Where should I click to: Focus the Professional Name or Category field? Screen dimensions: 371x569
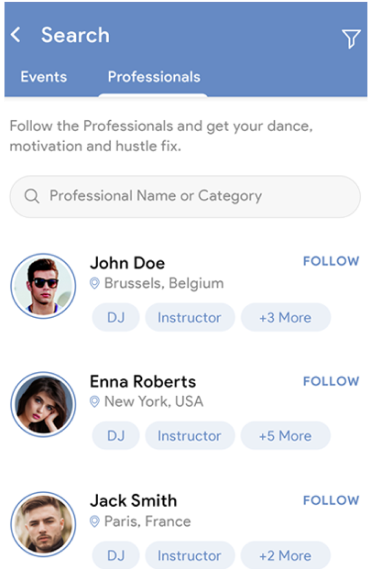pos(185,196)
